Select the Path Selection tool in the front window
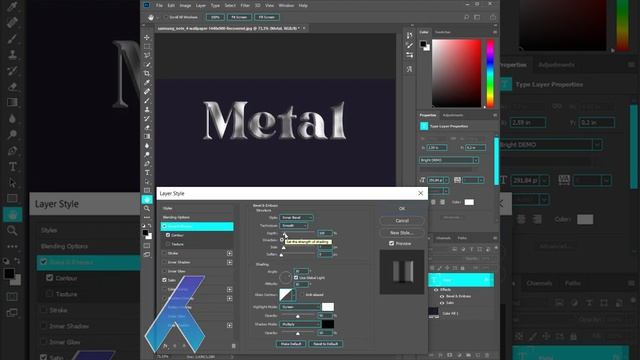The image size is (640, 360). click(147, 182)
